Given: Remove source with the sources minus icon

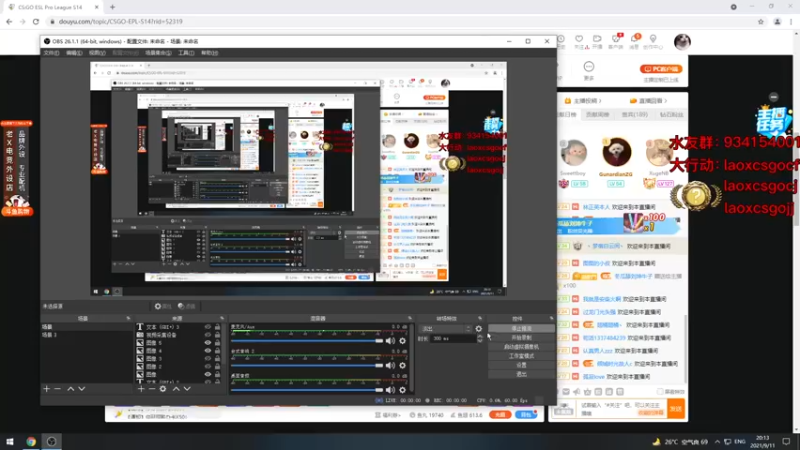Looking at the screenshot, I should pyautogui.click(x=152, y=389).
